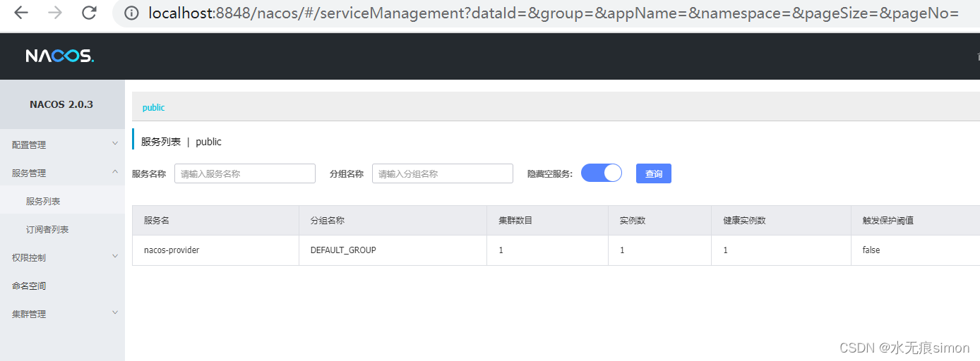Expand the 权限控制 menu
980x361 pixels.
[62, 257]
